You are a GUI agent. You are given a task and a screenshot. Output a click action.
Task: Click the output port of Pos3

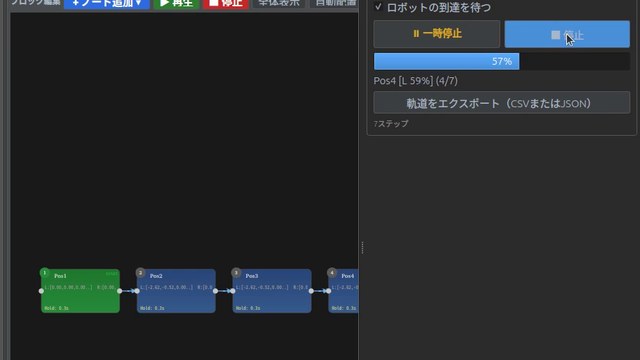[311, 291]
